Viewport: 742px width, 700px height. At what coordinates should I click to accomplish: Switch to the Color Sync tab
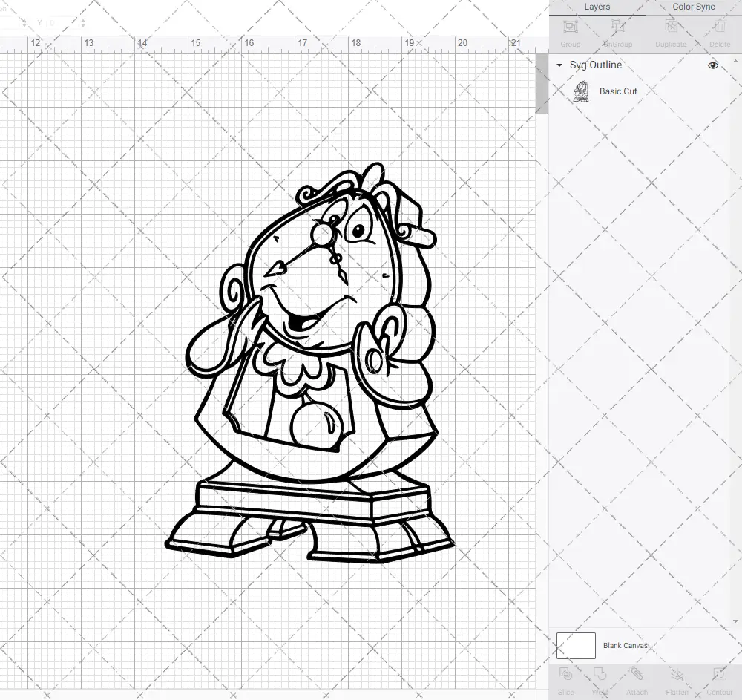pyautogui.click(x=692, y=7)
